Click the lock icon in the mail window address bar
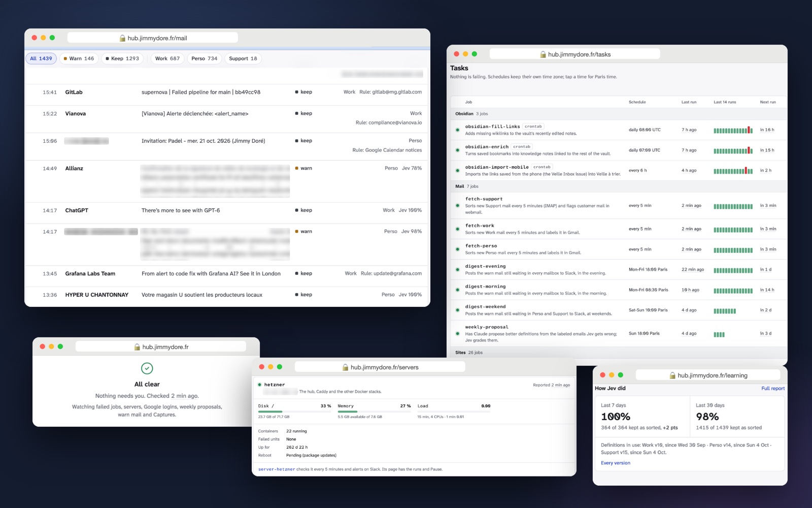This screenshot has height=508, width=812. [122, 38]
